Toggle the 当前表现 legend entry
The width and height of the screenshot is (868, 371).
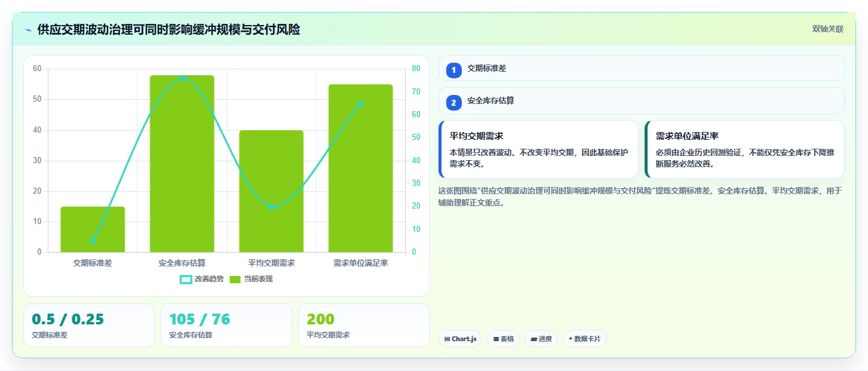(251, 279)
